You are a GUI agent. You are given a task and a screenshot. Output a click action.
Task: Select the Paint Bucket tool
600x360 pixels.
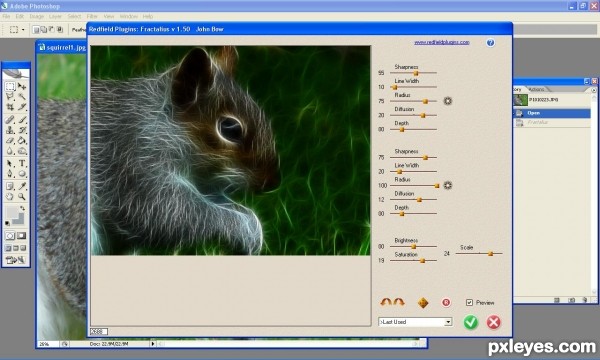click(x=22, y=140)
